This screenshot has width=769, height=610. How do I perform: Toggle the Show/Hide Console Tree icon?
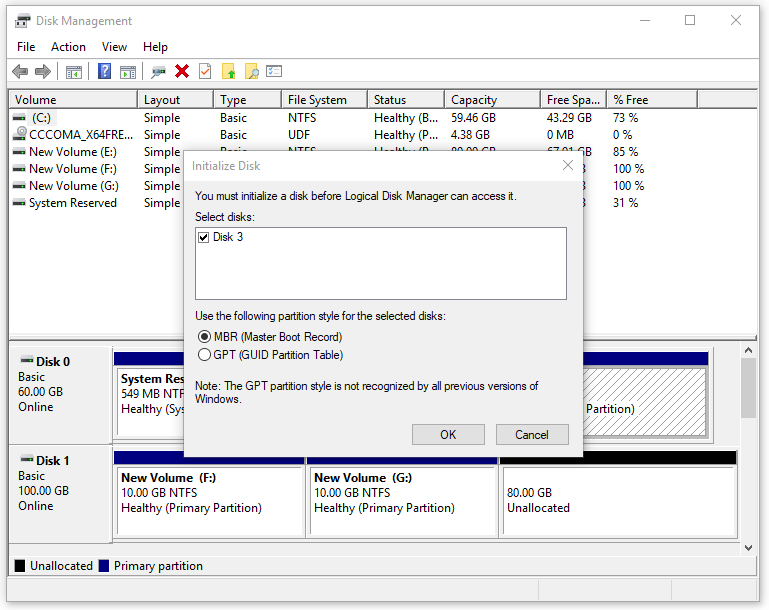tap(74, 72)
